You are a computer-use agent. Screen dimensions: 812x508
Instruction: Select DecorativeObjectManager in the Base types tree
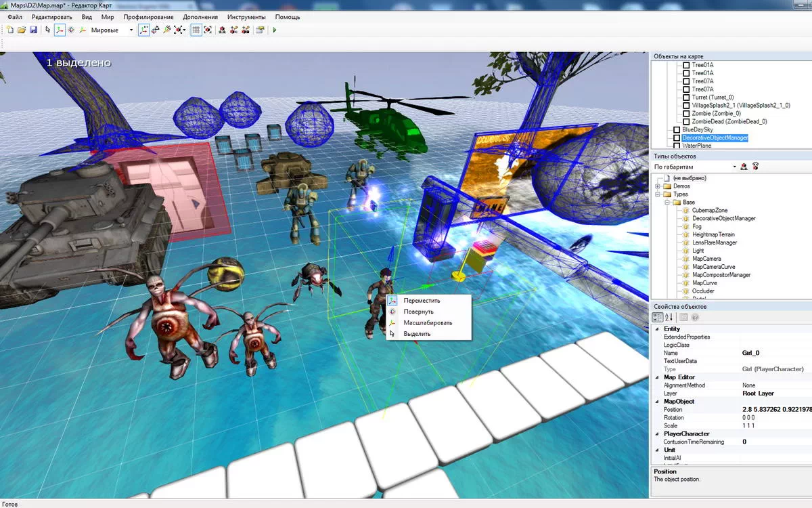723,218
